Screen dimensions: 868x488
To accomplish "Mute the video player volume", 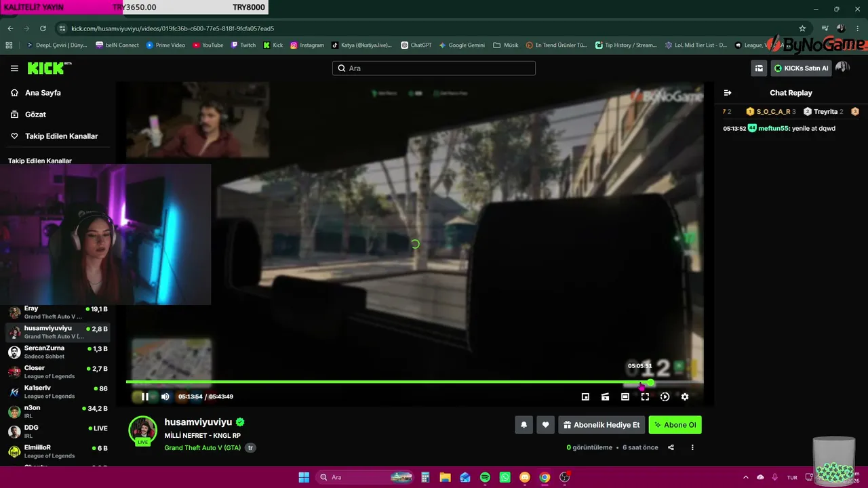I will (x=165, y=396).
